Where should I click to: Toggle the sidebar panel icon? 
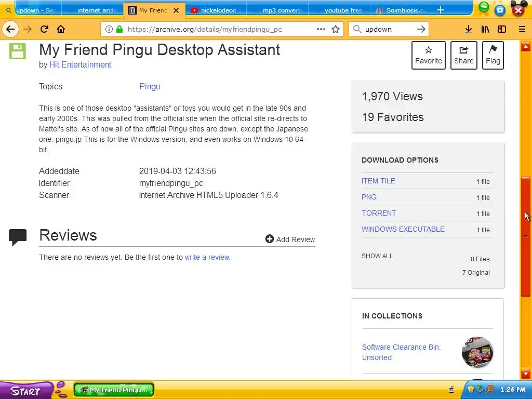point(502,29)
